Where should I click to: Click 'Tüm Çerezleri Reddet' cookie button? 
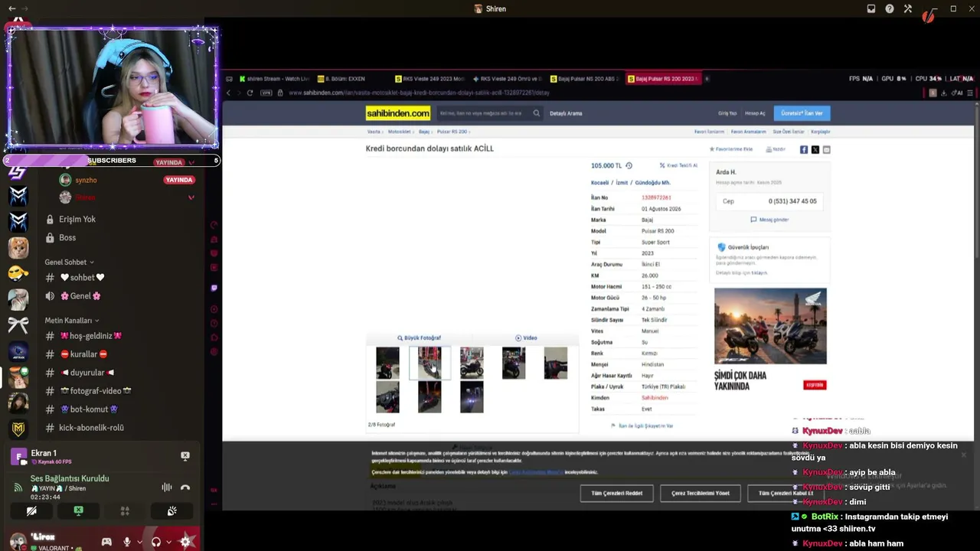click(x=616, y=494)
